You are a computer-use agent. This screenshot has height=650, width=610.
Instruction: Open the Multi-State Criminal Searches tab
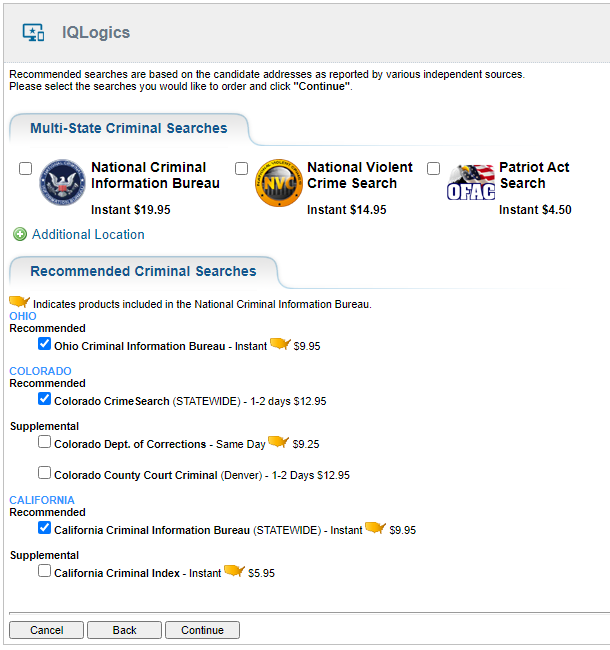129,129
